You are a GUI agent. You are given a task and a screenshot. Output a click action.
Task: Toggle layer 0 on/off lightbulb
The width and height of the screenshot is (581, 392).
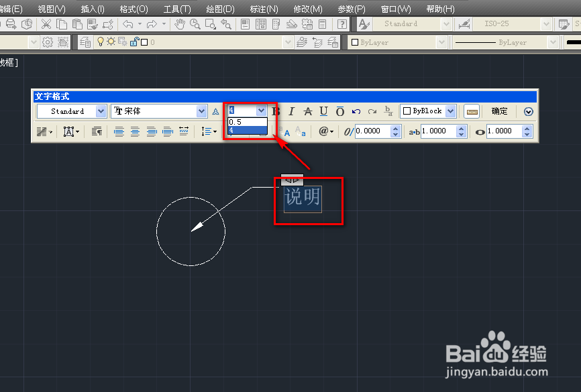(x=101, y=42)
